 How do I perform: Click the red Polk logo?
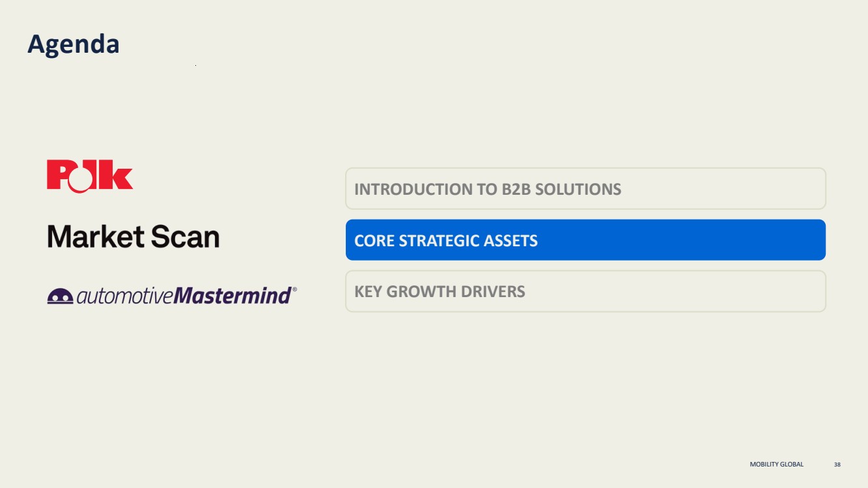pos(90,176)
